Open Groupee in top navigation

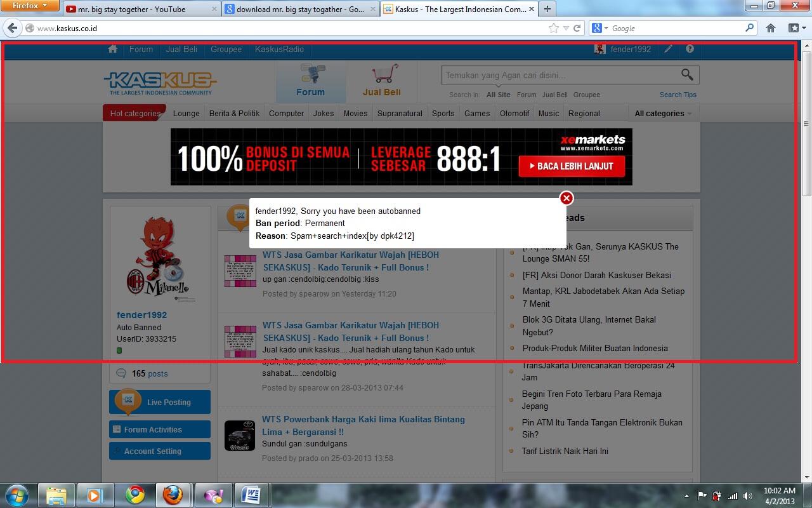226,49
